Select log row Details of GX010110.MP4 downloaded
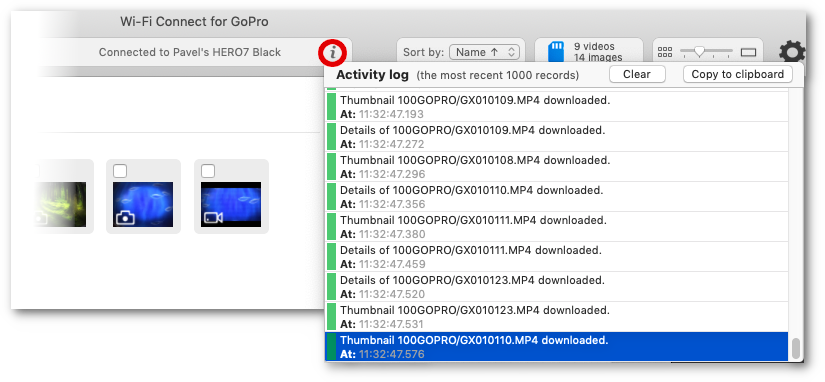825x382 pixels. pos(557,197)
